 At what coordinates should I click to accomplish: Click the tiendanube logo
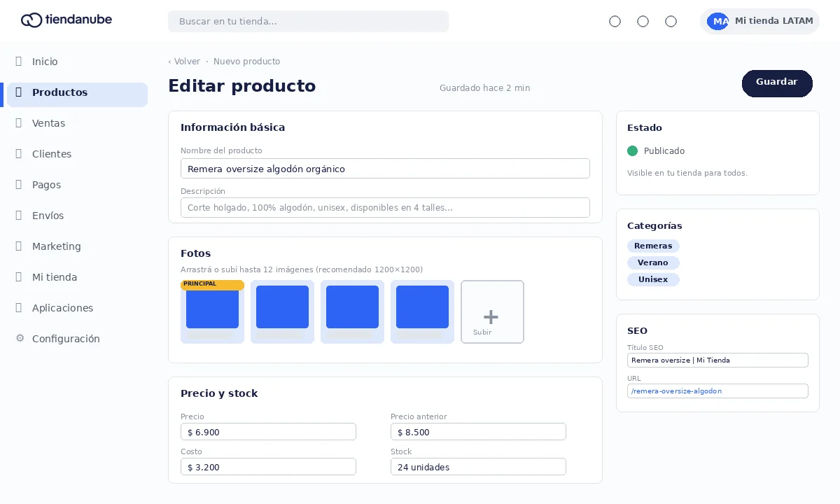coord(66,20)
